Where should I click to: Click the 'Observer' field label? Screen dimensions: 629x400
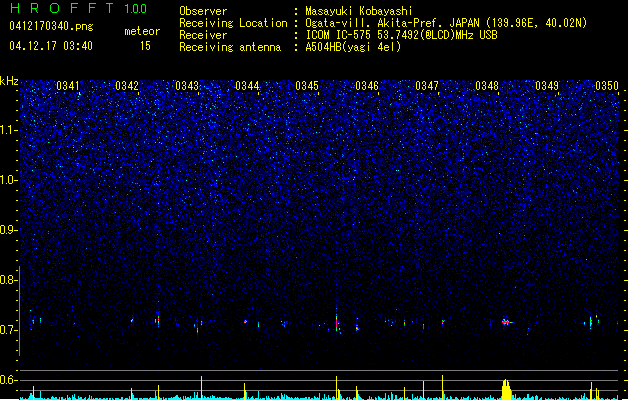click(x=203, y=11)
